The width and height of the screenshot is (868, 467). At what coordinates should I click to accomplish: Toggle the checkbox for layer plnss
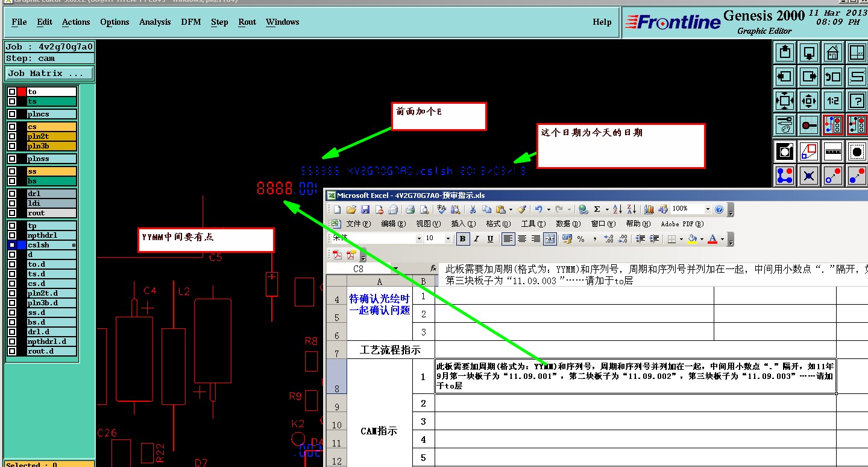click(12, 159)
